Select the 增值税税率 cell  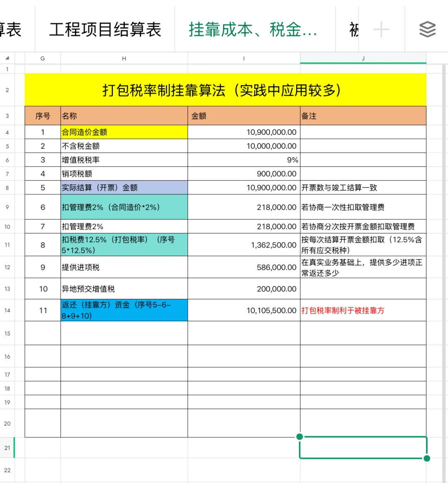(x=124, y=160)
